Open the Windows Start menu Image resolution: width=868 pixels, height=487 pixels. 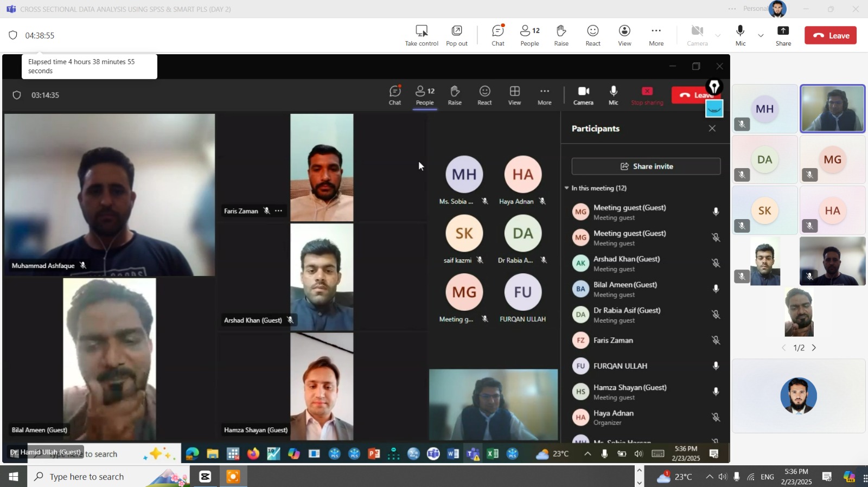click(x=14, y=477)
